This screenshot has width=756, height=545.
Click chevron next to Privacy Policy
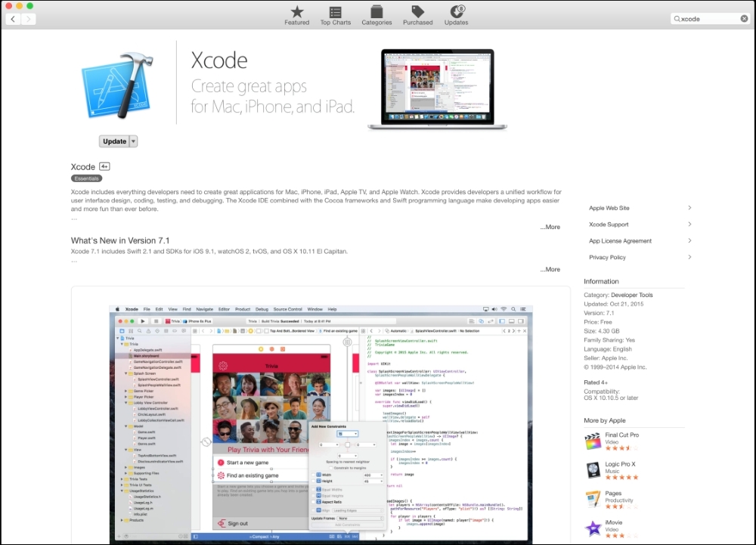tap(689, 257)
